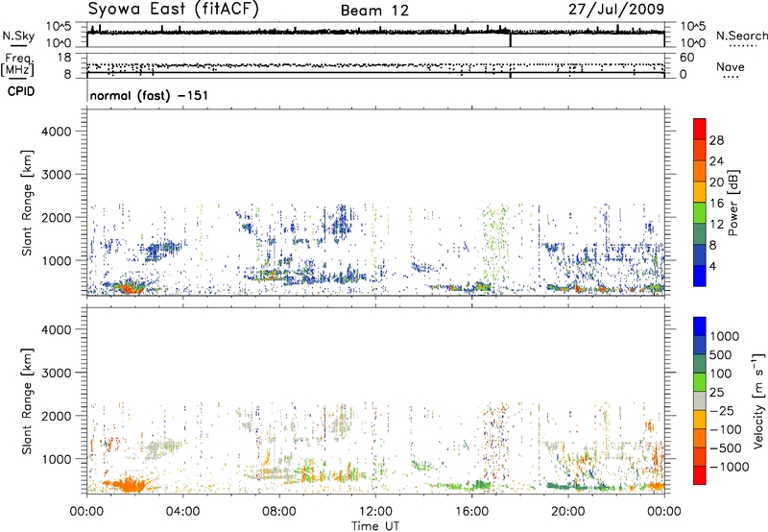This screenshot has width=768, height=532.
Task: Click the 'Nave' legend label
Action: (730, 66)
